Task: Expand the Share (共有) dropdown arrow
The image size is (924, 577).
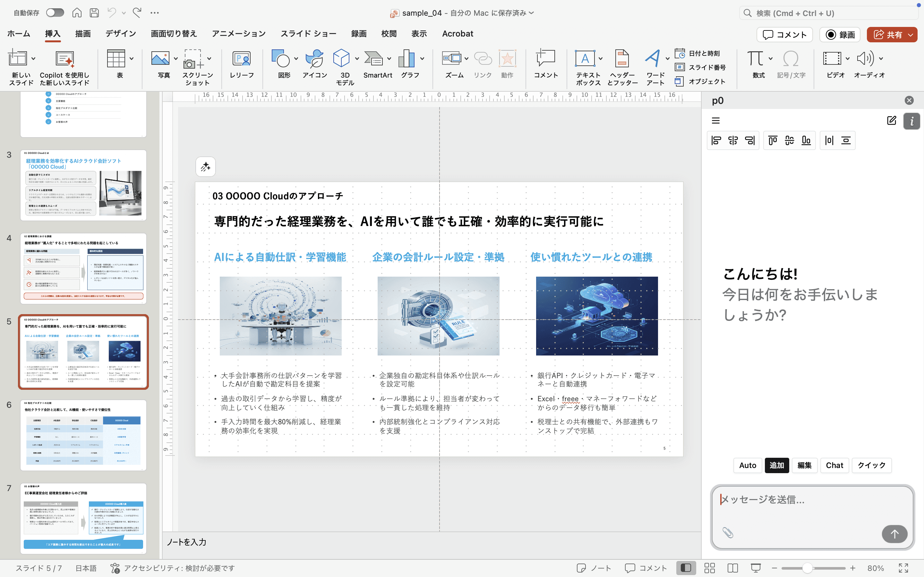Action: [x=911, y=35]
